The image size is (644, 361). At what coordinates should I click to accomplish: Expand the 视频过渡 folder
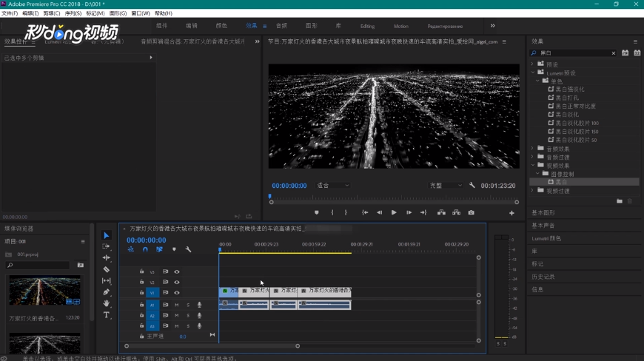click(x=533, y=191)
